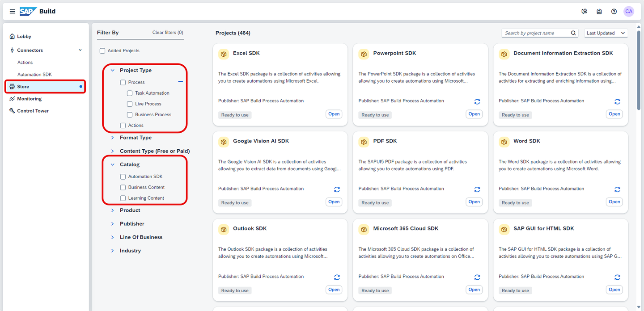
Task: Expand the Publisher filter group
Action: 113,224
